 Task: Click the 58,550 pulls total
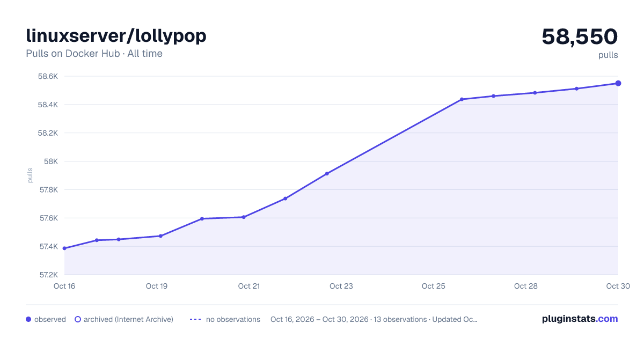[x=580, y=36]
